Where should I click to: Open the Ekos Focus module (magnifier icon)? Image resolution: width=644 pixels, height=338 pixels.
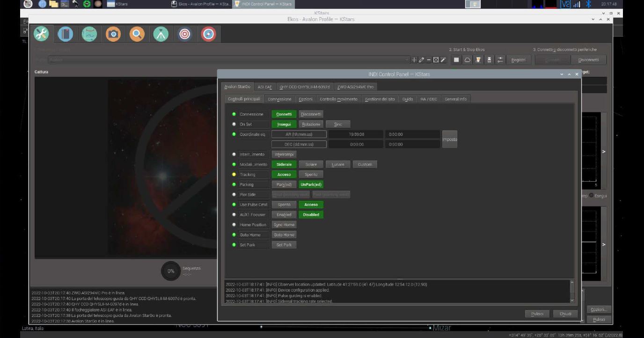coord(137,34)
